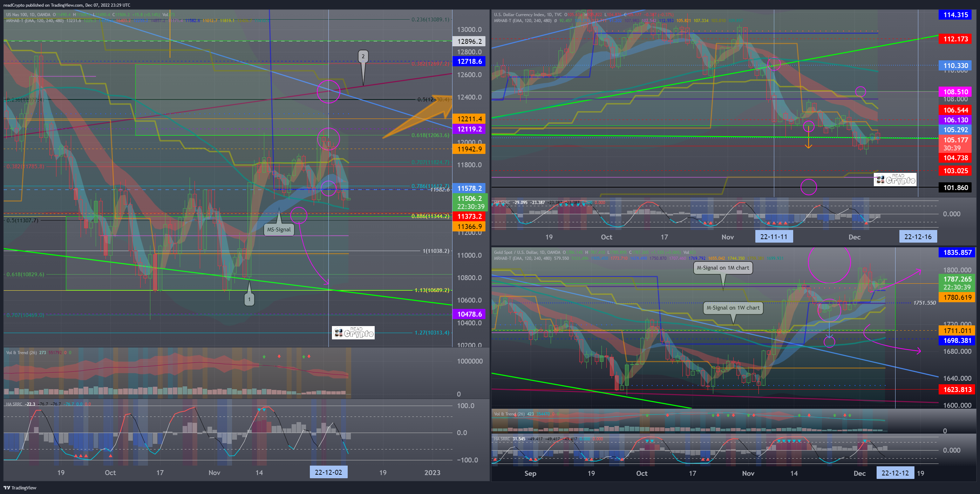
Task: Click 'HA SRRC' indicator label under Nasdaq chart
Action: pyautogui.click(x=14, y=404)
